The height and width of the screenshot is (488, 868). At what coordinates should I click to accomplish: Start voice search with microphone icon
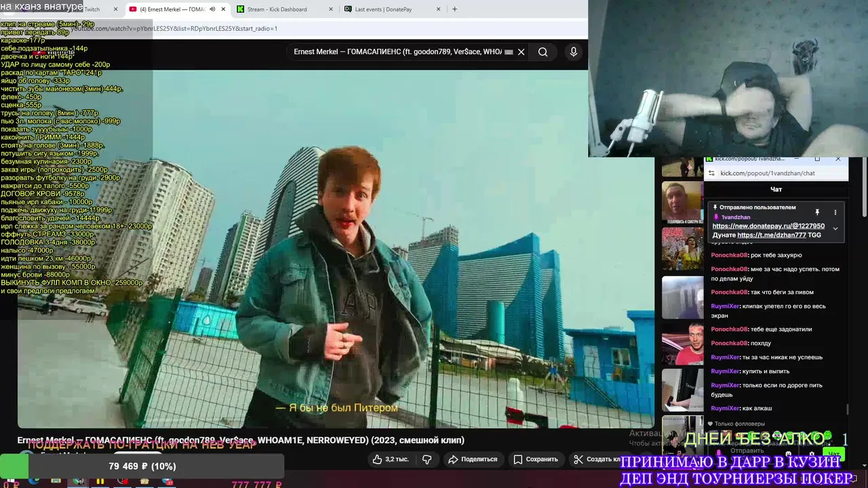pos(574,52)
